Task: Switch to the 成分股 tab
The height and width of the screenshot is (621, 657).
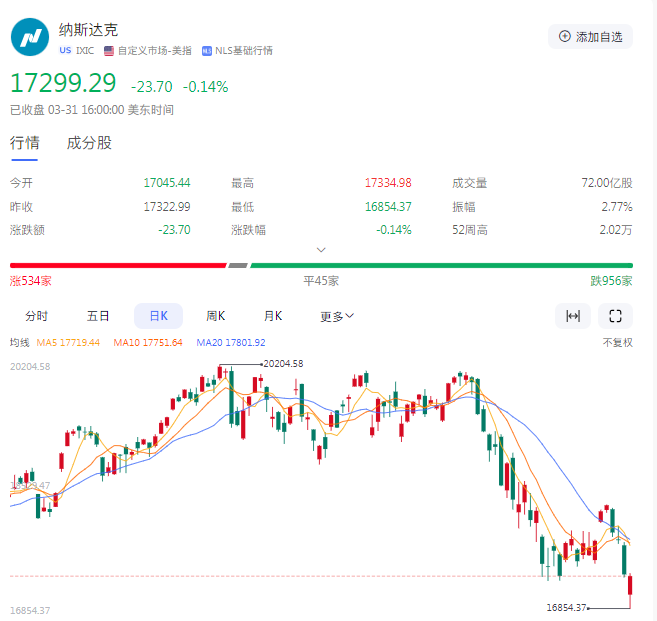Action: [x=89, y=143]
